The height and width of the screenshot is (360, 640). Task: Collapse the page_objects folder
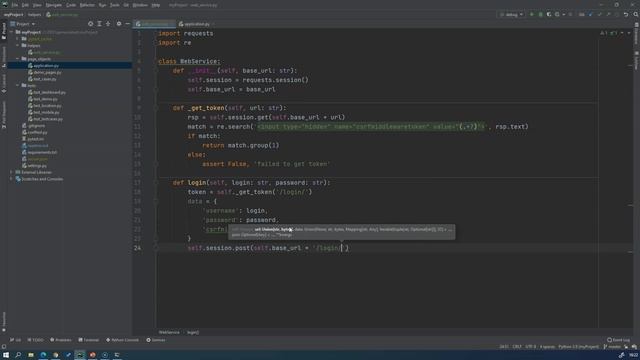(18, 59)
